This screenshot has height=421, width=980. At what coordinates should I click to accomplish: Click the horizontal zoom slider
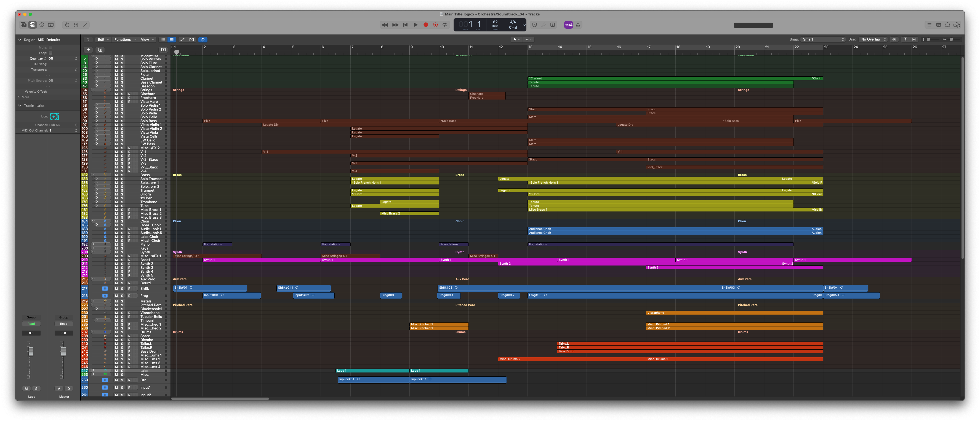point(954,39)
